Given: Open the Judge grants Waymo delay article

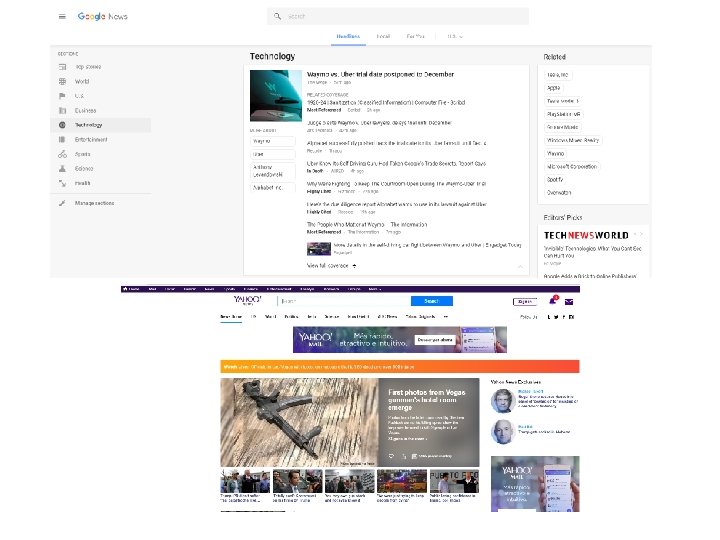Looking at the screenshot, I should (379, 123).
